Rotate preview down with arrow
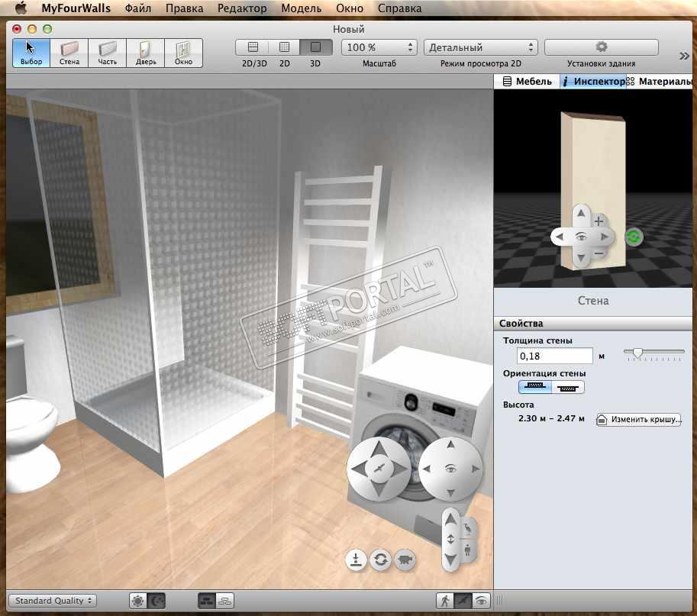 click(582, 258)
